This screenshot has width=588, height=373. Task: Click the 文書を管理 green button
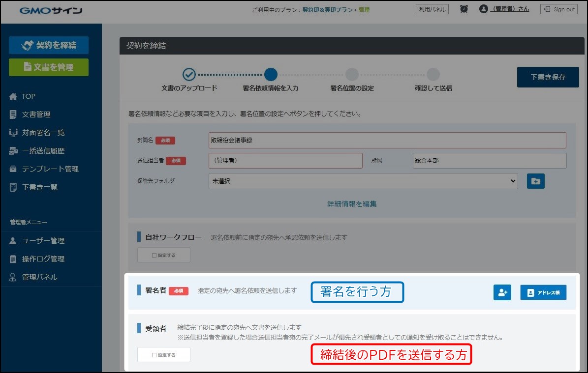tap(49, 67)
